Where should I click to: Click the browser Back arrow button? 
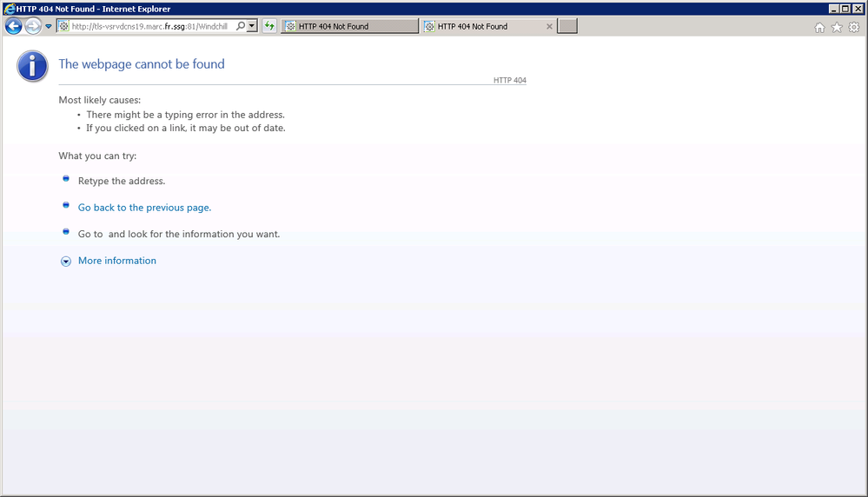pos(13,26)
